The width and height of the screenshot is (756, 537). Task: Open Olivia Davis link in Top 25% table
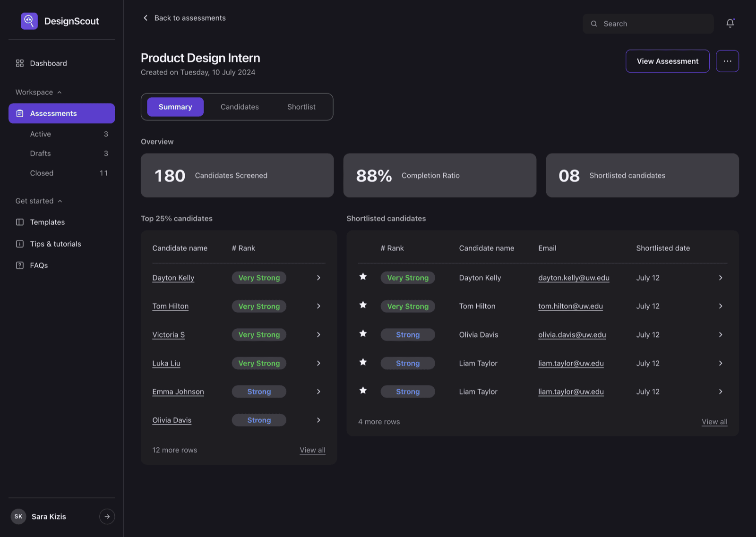pos(172,420)
